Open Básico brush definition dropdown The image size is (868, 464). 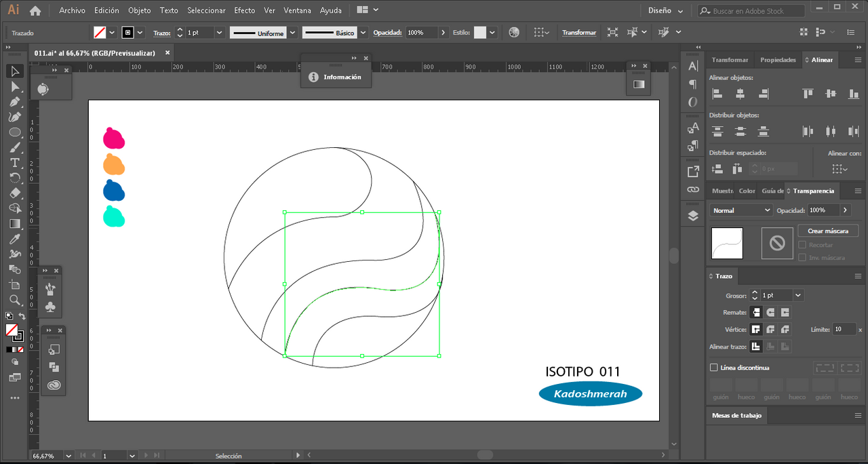click(363, 33)
